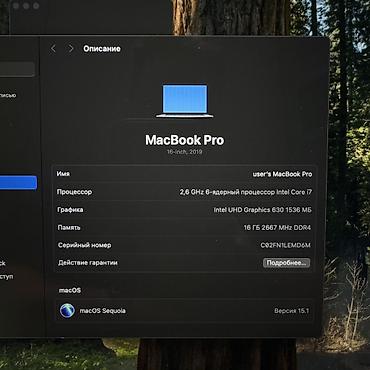Click the Серийный номер label
Viewport: 370px width, 370px height.
[85, 245]
